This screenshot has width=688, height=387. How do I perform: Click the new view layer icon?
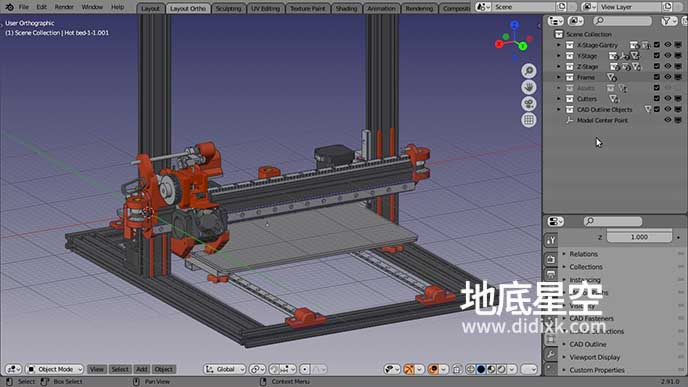coord(667,7)
